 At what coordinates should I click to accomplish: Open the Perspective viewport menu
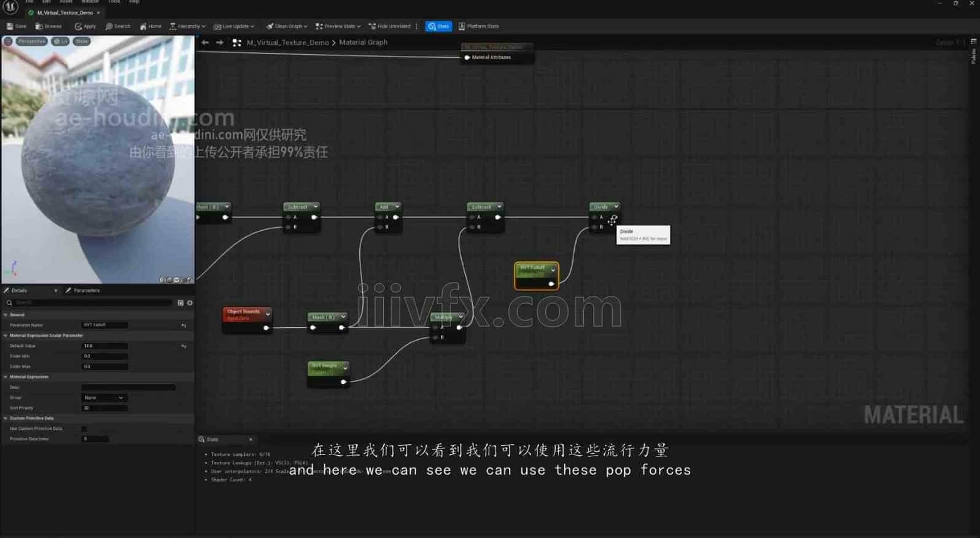pyautogui.click(x=31, y=41)
